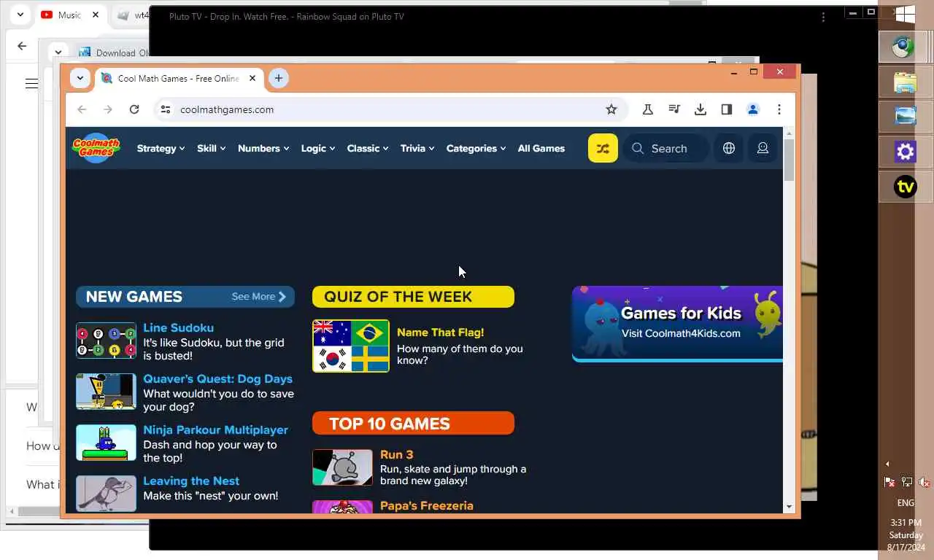The width and height of the screenshot is (934, 560).
Task: Open tab search dropdown in the YouTube Music window
Action: click(20, 15)
